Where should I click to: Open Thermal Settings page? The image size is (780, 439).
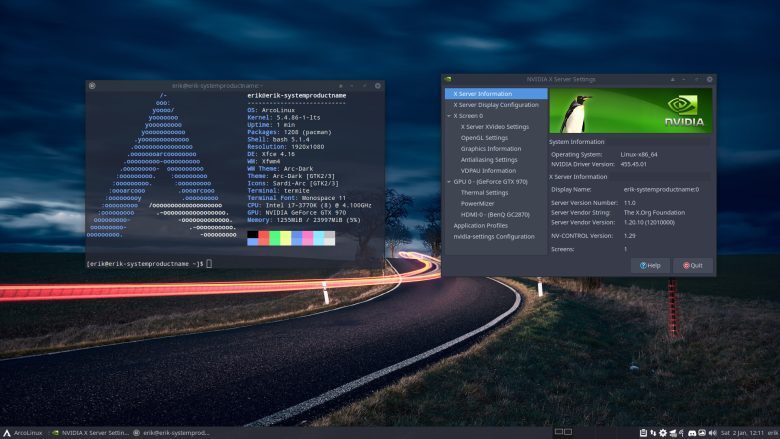(485, 192)
